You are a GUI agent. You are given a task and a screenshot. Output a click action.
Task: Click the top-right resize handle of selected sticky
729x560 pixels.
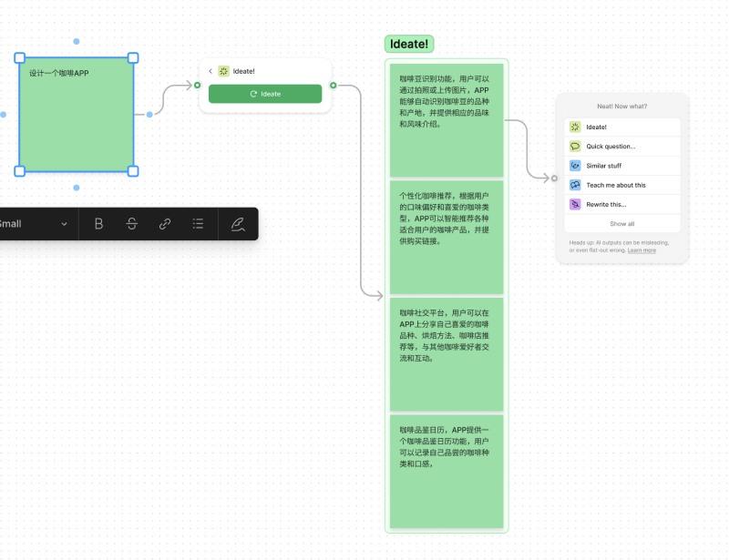[x=133, y=58]
